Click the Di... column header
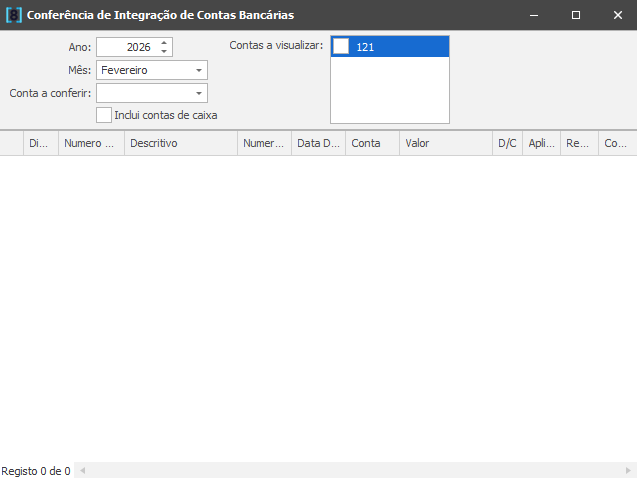 [x=40, y=144]
